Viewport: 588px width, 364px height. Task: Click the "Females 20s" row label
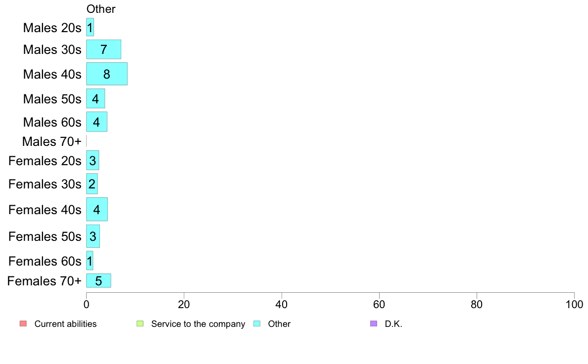click(45, 161)
